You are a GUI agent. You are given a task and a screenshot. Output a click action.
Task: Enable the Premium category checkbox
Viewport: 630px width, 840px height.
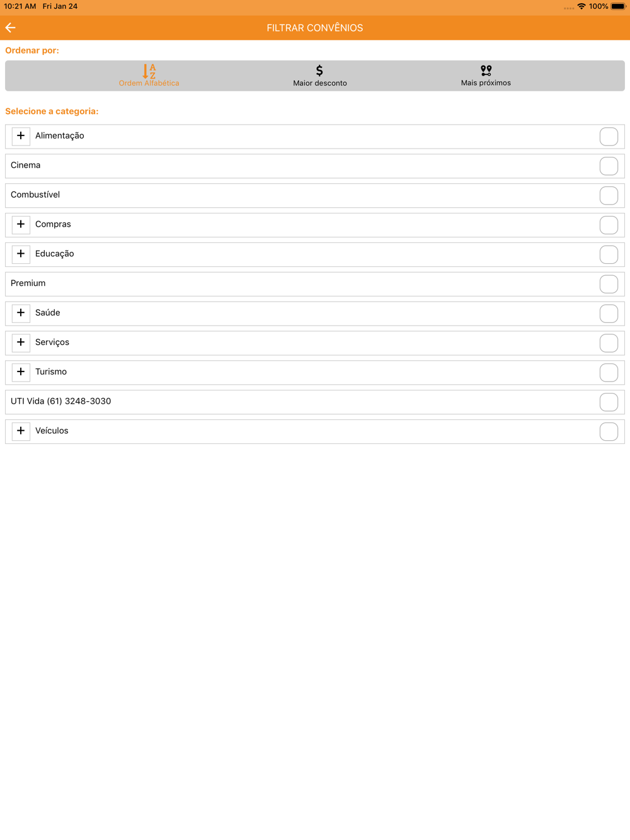click(609, 284)
